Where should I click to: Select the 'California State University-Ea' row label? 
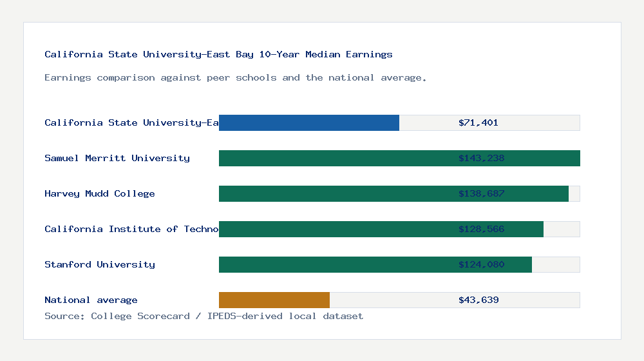click(131, 122)
